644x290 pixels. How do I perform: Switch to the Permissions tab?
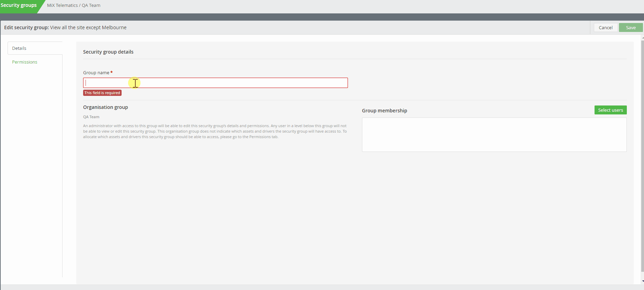[25, 62]
